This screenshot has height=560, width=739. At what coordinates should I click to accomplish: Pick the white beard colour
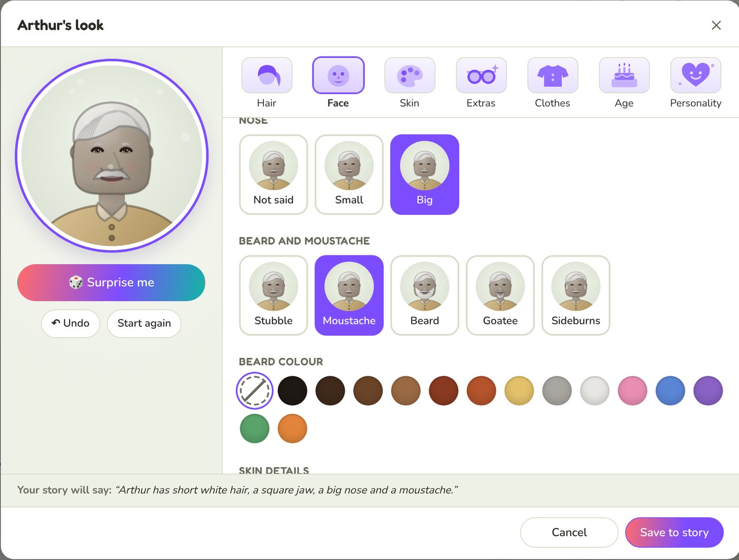tap(595, 391)
